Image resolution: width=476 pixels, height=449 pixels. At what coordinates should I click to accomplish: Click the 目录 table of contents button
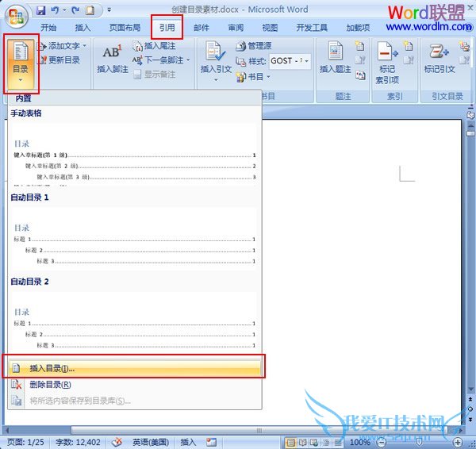[x=21, y=63]
